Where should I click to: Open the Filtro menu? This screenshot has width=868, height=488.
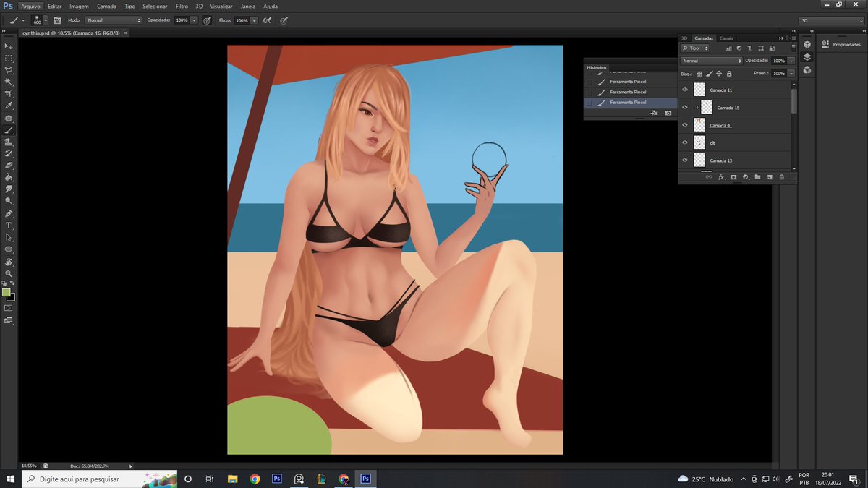coord(182,6)
